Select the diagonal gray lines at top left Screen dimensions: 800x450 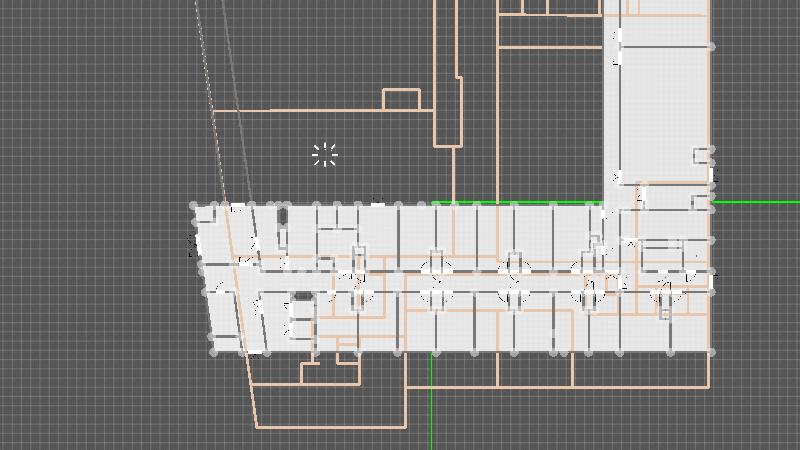(x=210, y=60)
